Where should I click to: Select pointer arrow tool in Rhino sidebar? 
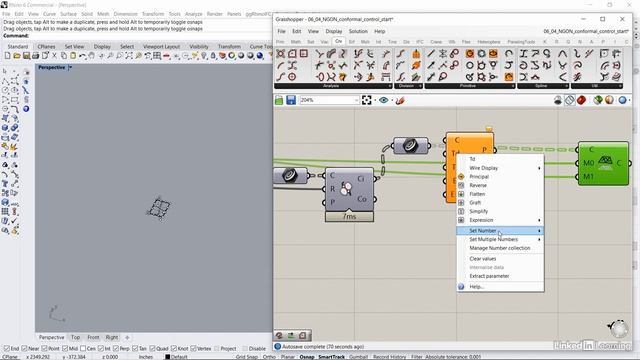click(5, 71)
